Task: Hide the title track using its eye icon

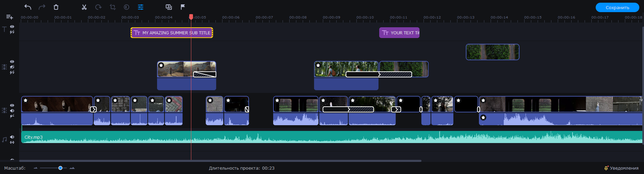Action: 12,27
